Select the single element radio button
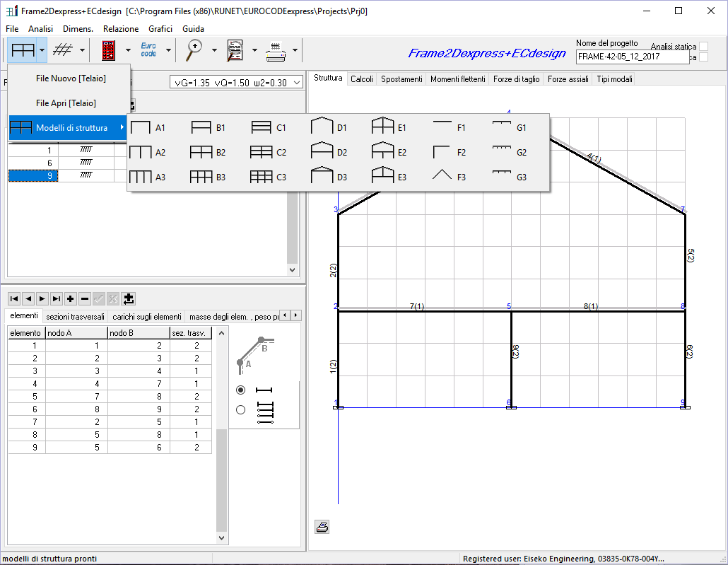Screen dimensions: 728x565 click(x=240, y=390)
